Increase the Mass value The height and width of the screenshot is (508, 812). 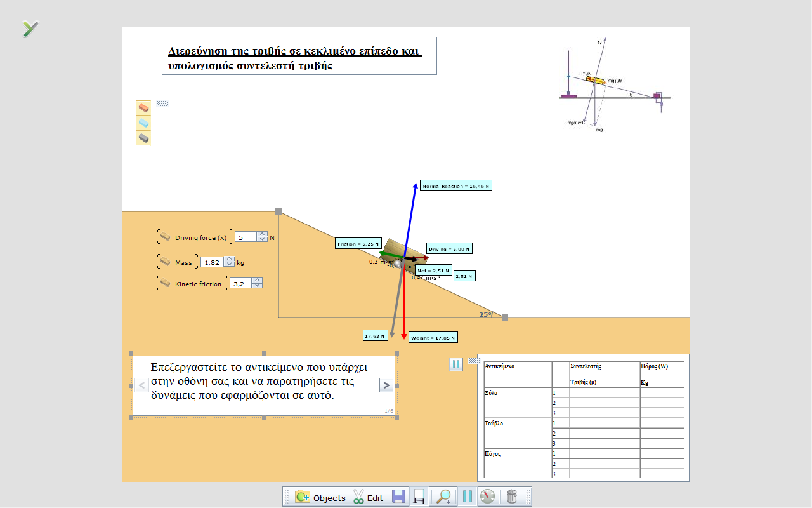(x=229, y=259)
